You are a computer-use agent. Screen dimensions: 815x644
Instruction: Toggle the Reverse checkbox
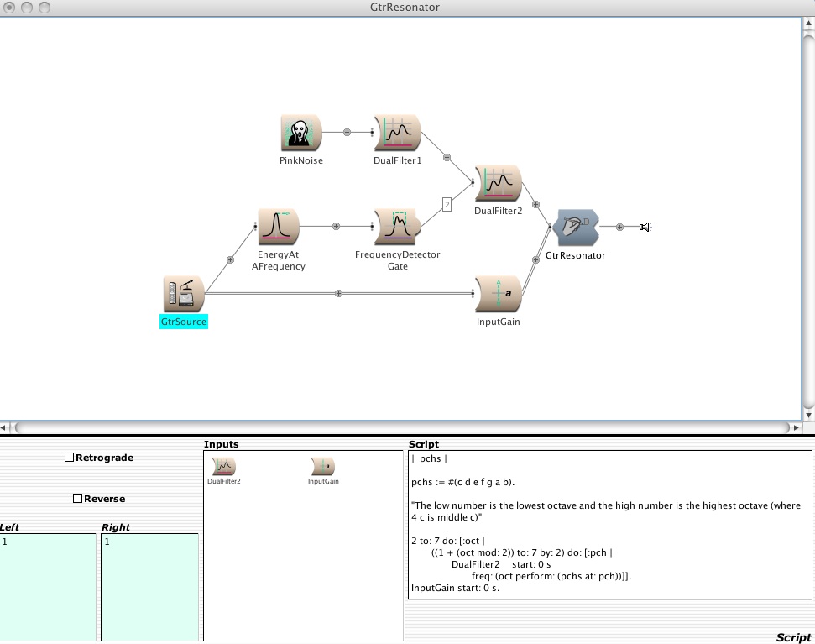click(77, 499)
